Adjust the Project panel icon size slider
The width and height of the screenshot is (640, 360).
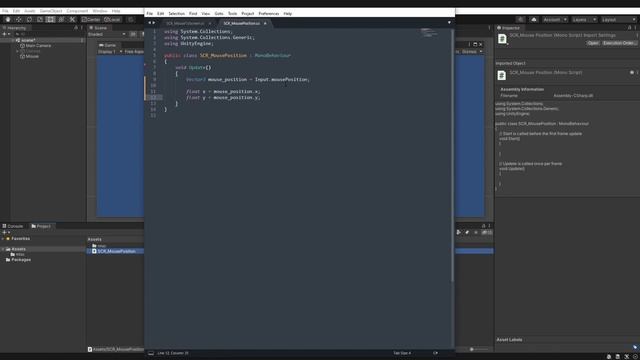[x=478, y=349]
